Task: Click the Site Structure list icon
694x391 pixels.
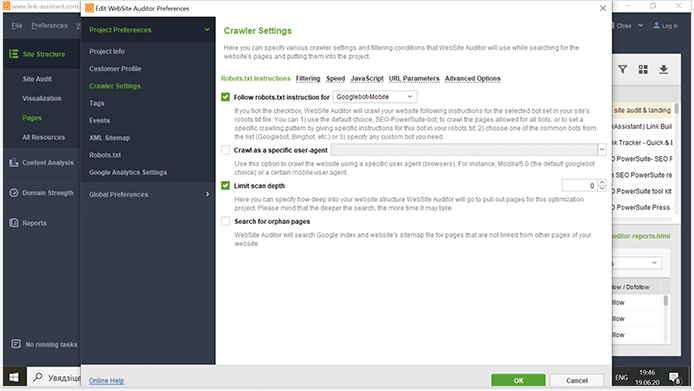Action: tap(14, 54)
